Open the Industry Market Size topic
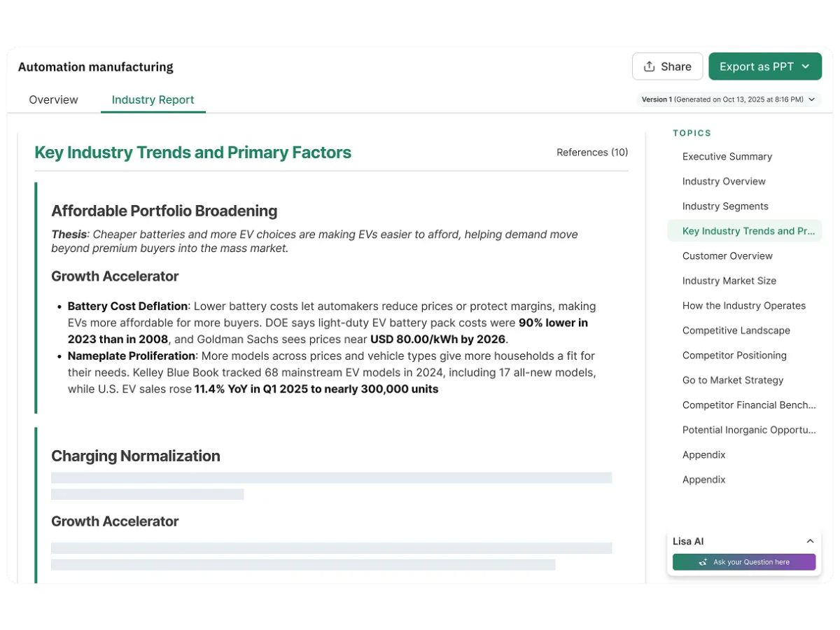This screenshot has height=630, width=840. [x=729, y=281]
